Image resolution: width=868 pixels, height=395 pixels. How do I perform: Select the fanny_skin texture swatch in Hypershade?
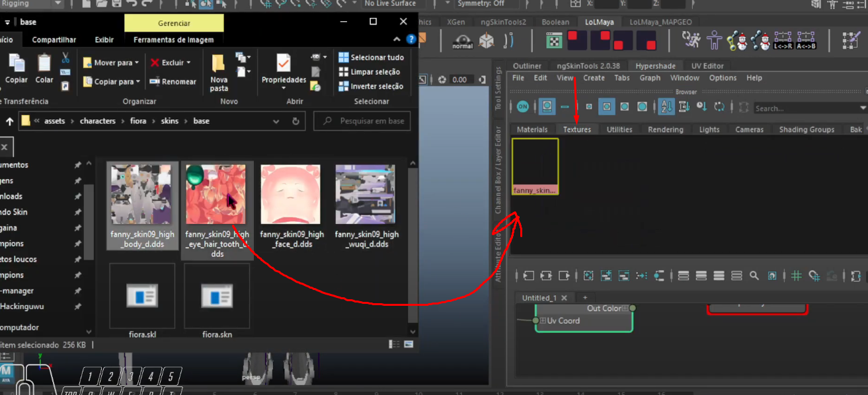535,166
